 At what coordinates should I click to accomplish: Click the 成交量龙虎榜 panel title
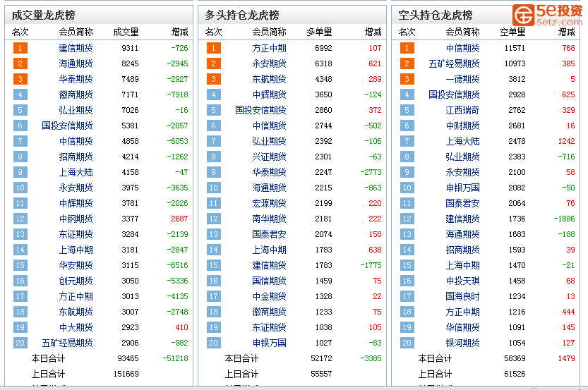(44, 15)
